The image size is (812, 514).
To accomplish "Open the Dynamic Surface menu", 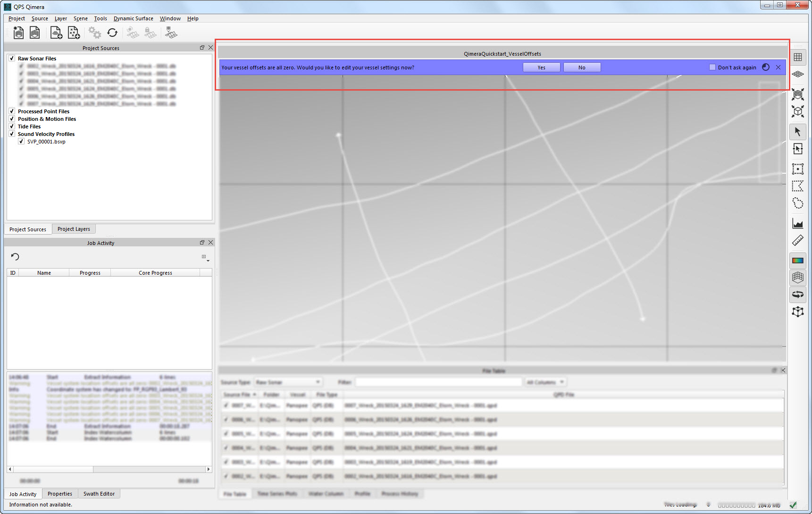I will pyautogui.click(x=133, y=18).
